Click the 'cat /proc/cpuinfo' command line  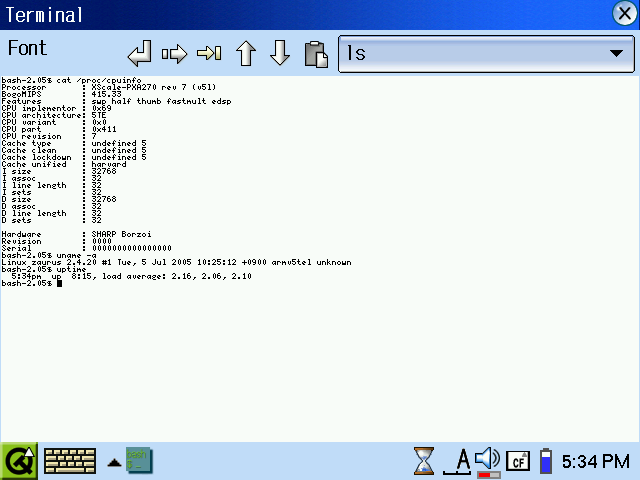point(71,80)
